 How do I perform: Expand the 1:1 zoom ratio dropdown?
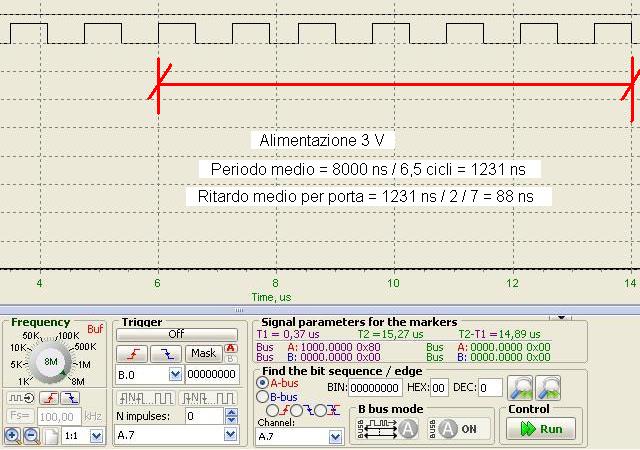(96, 436)
